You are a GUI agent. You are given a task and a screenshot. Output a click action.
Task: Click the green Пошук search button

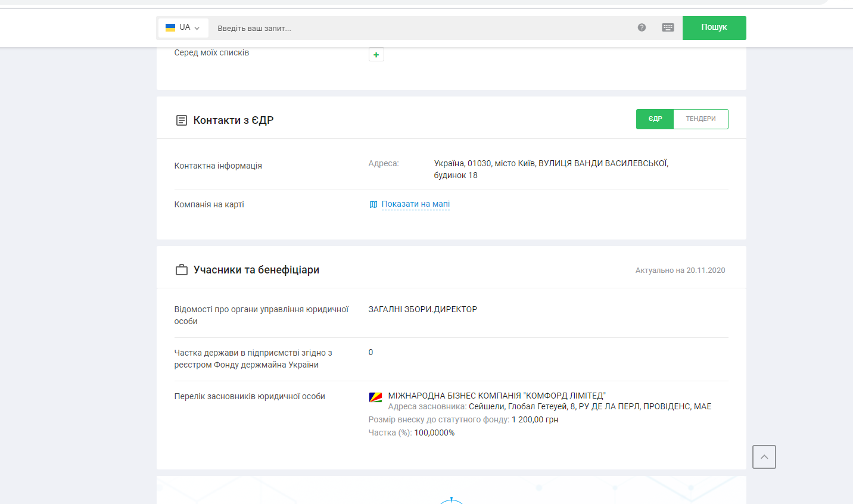coord(714,27)
